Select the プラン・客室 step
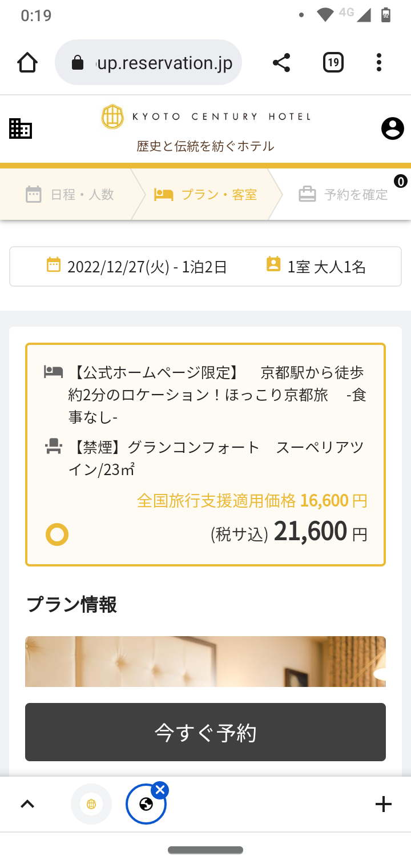Screen dimensions: 411x868 coord(205,195)
